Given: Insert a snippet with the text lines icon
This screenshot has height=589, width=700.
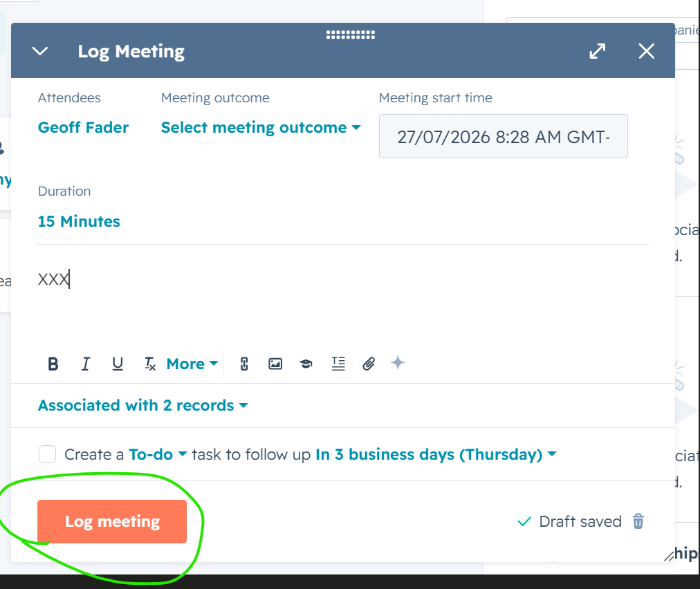Looking at the screenshot, I should click(338, 364).
